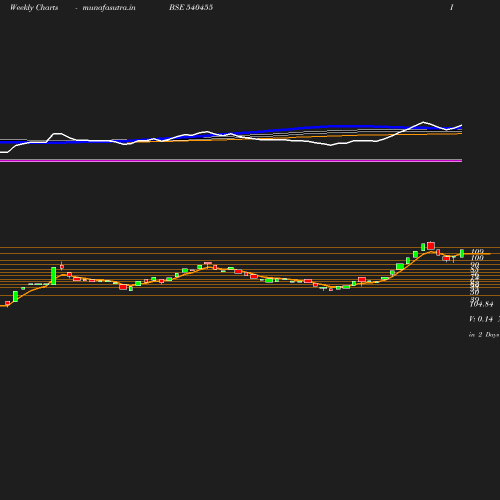Click the magenta horizontal indicator line

231,161
